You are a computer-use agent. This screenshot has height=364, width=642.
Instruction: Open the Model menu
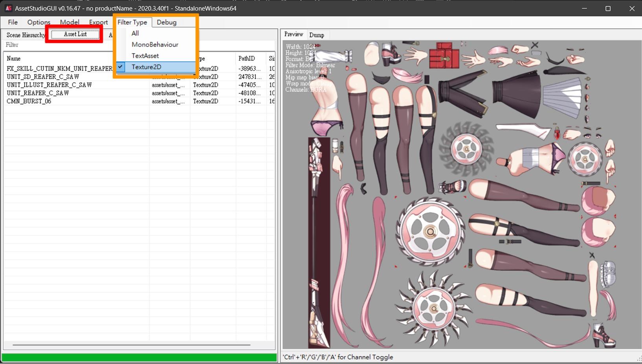point(70,22)
